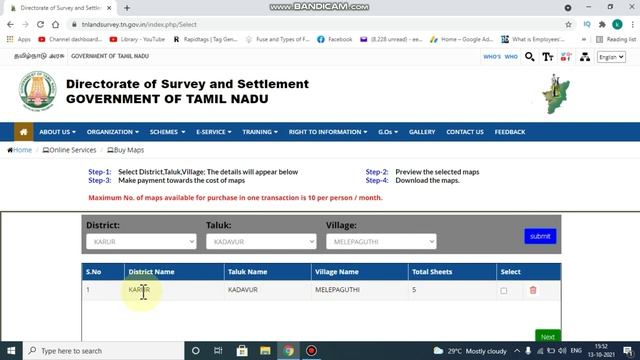The image size is (640, 360).
Task: Open the GALLERY page
Action: click(x=422, y=132)
